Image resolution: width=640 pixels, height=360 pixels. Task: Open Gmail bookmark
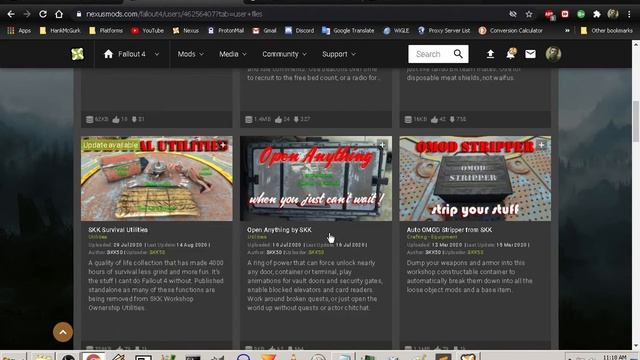pos(264,31)
